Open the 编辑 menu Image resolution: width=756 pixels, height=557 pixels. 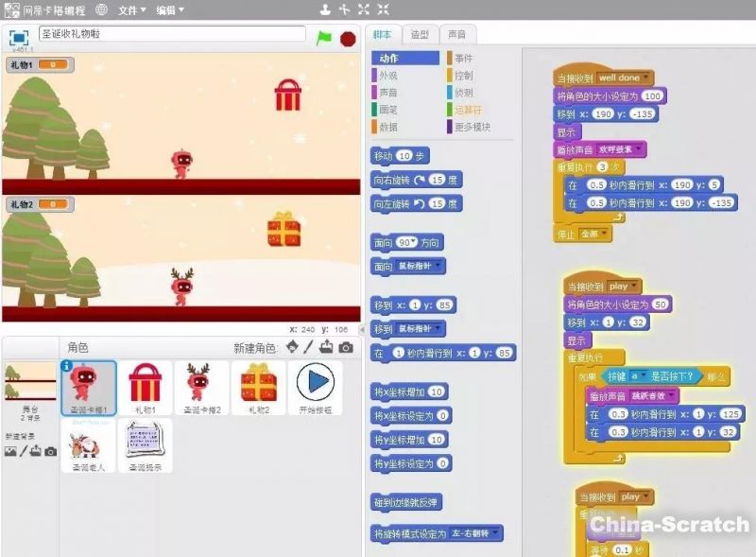click(170, 9)
